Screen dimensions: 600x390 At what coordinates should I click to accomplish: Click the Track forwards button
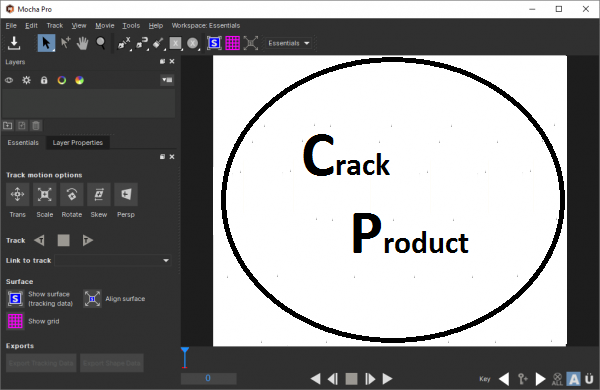pyautogui.click(x=88, y=240)
